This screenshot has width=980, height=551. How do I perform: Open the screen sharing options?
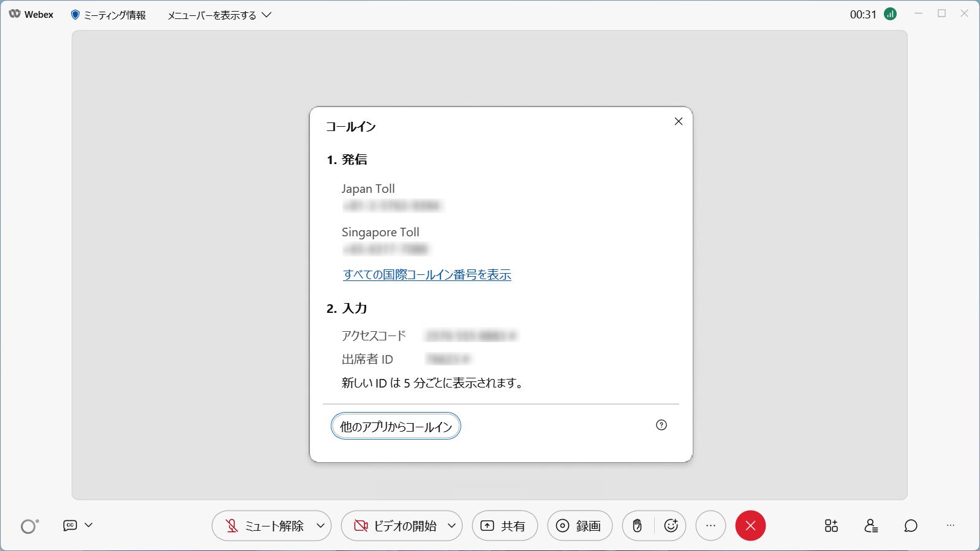pos(505,525)
